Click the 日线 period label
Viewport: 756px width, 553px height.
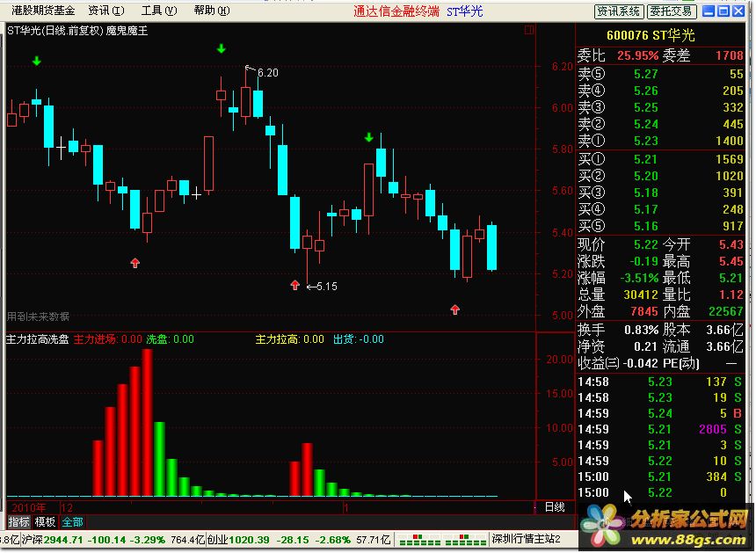[x=555, y=507]
